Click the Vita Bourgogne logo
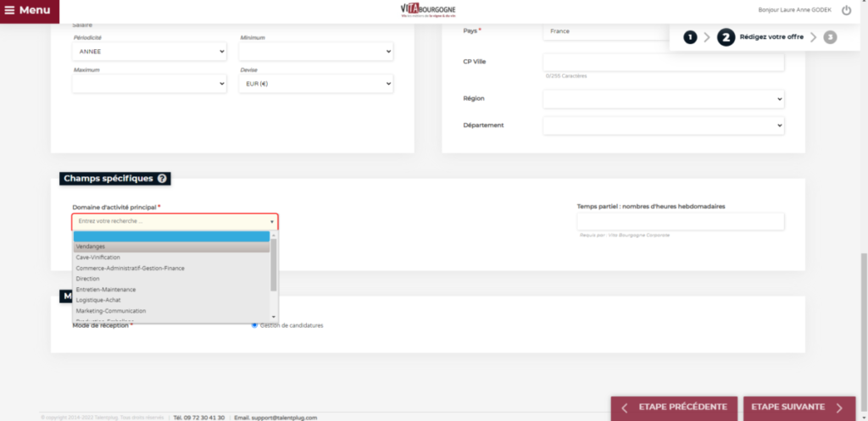Screen dimensions: 868x421 428,9
